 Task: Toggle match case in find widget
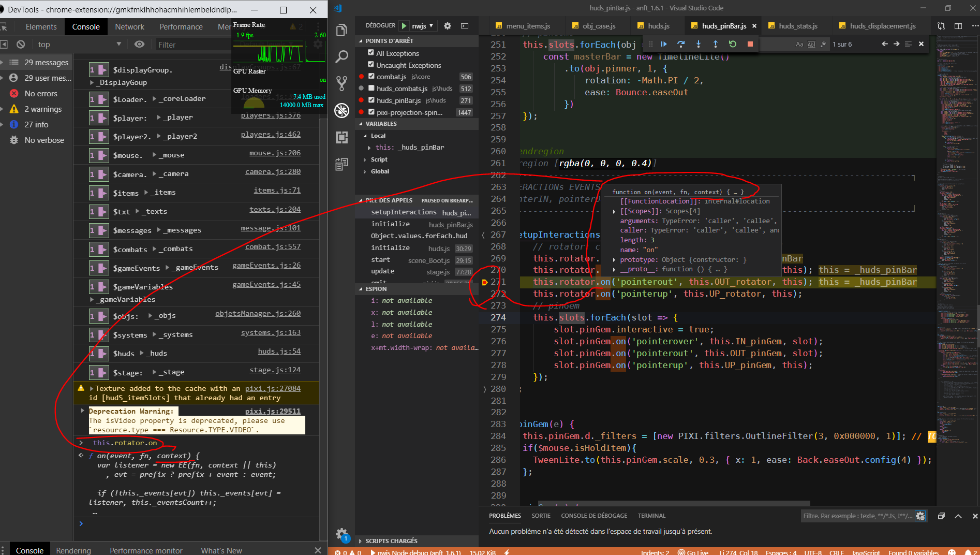pos(799,45)
